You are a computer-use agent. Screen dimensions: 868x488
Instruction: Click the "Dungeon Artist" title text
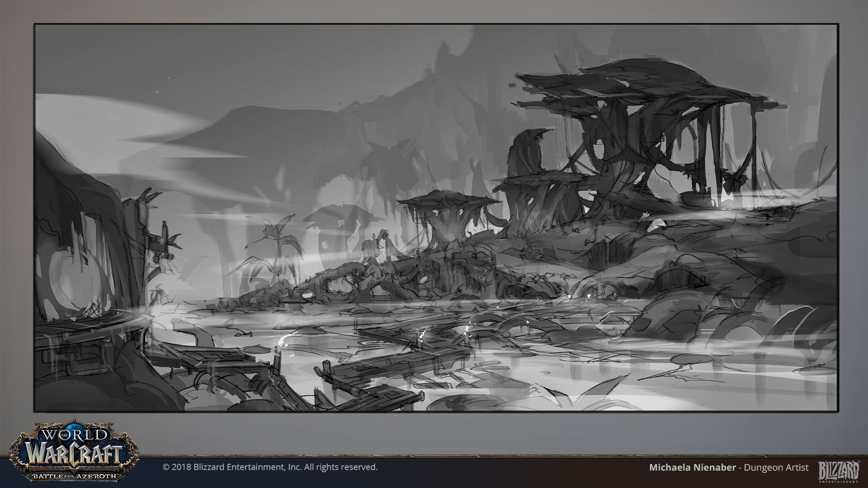[776, 468]
